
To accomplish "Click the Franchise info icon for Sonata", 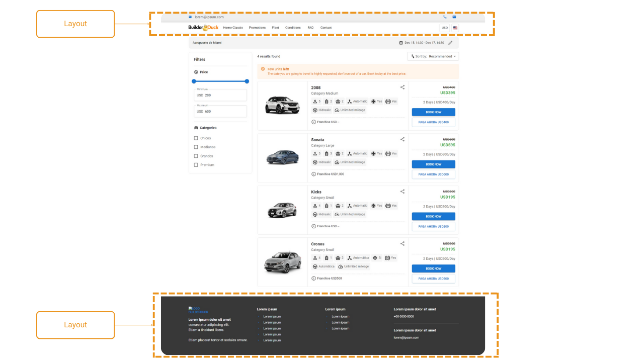I will [x=314, y=174].
